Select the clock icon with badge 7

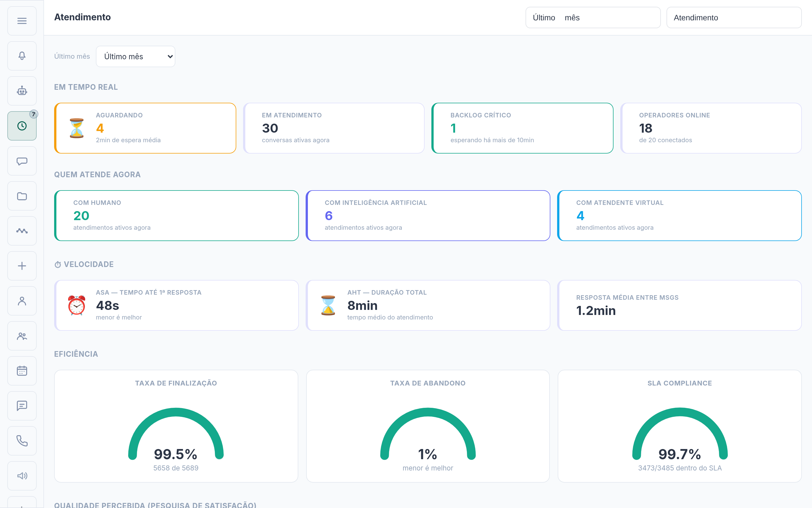coord(22,126)
